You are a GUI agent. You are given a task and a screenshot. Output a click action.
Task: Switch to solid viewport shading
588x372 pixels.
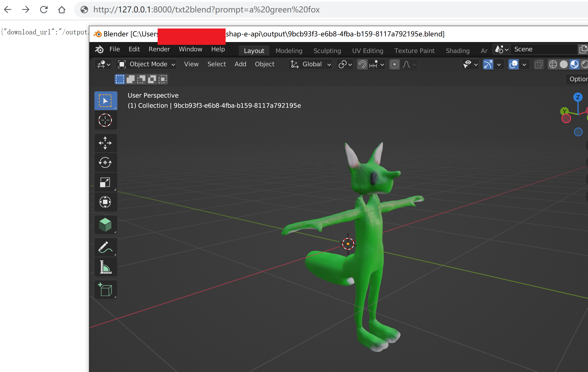[563, 65]
